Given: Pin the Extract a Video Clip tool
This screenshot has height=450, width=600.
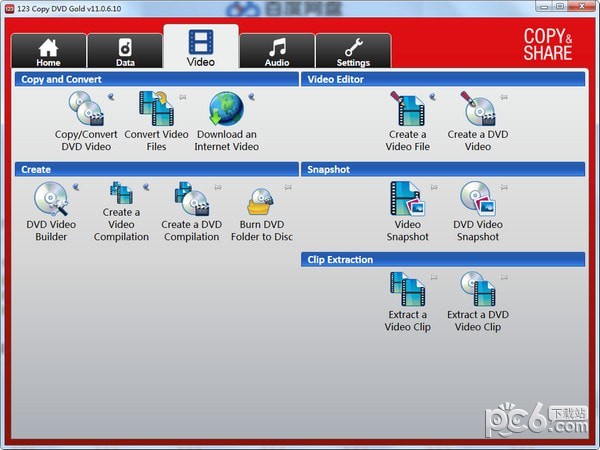Looking at the screenshot, I should pyautogui.click(x=434, y=277).
